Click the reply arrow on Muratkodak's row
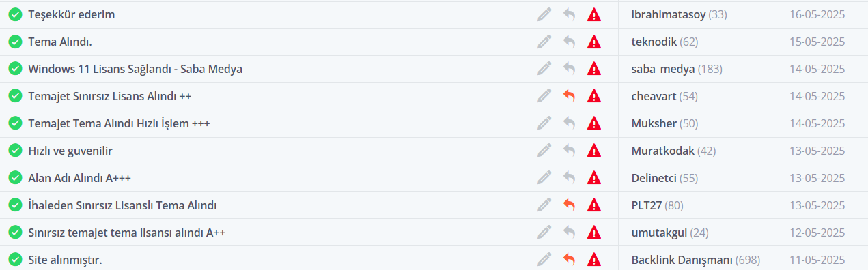868x270 pixels. (569, 151)
